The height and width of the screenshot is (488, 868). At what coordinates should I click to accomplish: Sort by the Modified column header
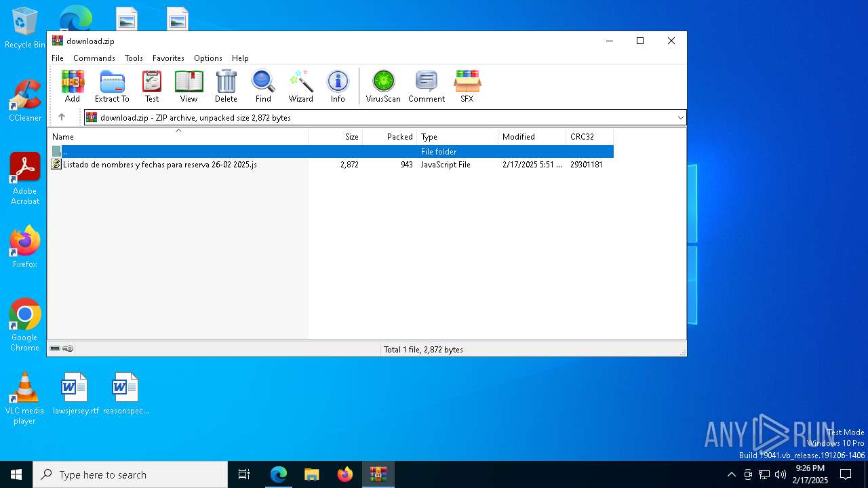tap(532, 137)
